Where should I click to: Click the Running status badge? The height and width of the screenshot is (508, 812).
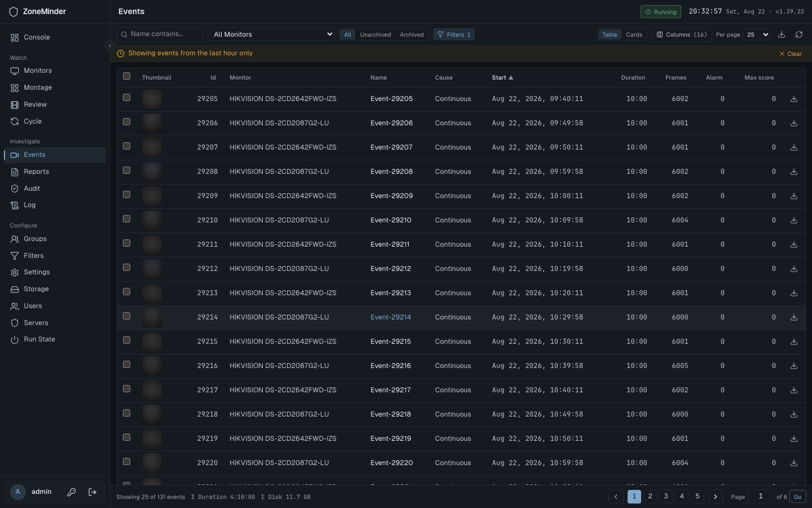point(661,11)
